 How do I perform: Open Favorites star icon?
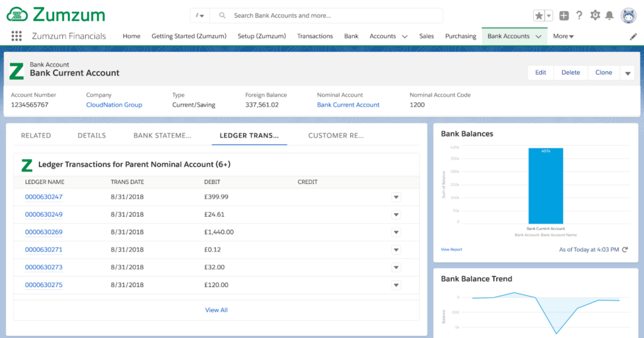538,16
